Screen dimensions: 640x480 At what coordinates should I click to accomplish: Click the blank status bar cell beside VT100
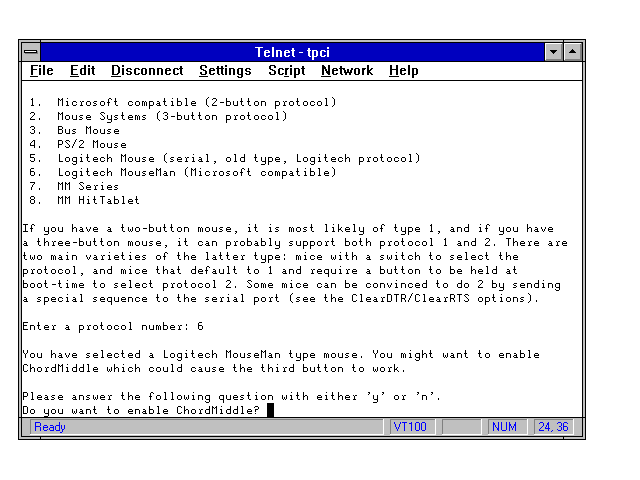461,427
